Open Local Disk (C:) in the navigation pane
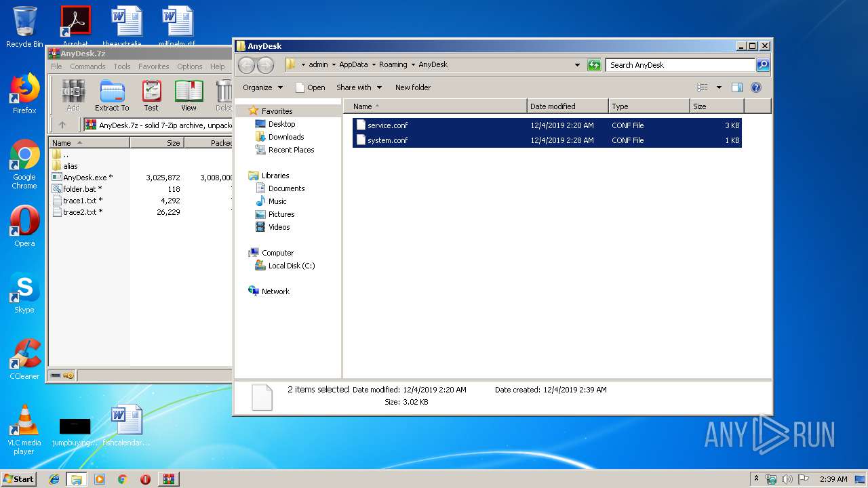The width and height of the screenshot is (868, 488). [285, 266]
